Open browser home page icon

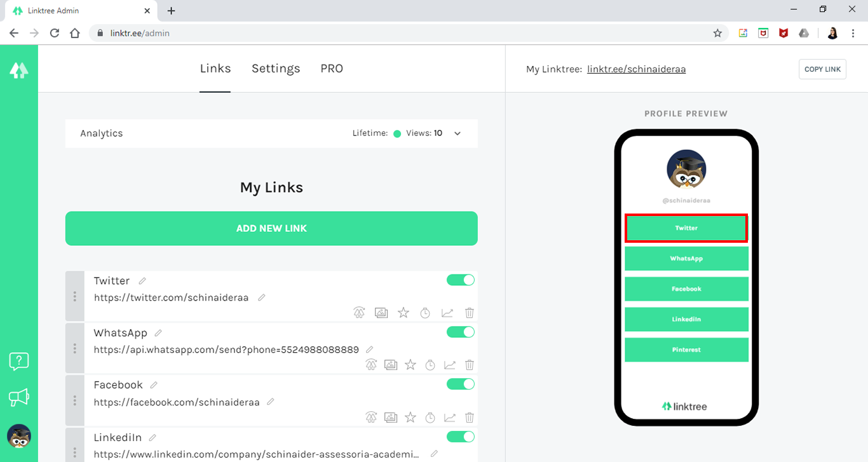(75, 33)
